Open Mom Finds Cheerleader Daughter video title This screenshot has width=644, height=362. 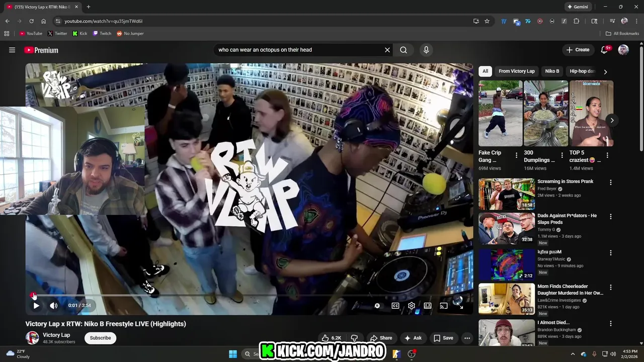[570, 290]
